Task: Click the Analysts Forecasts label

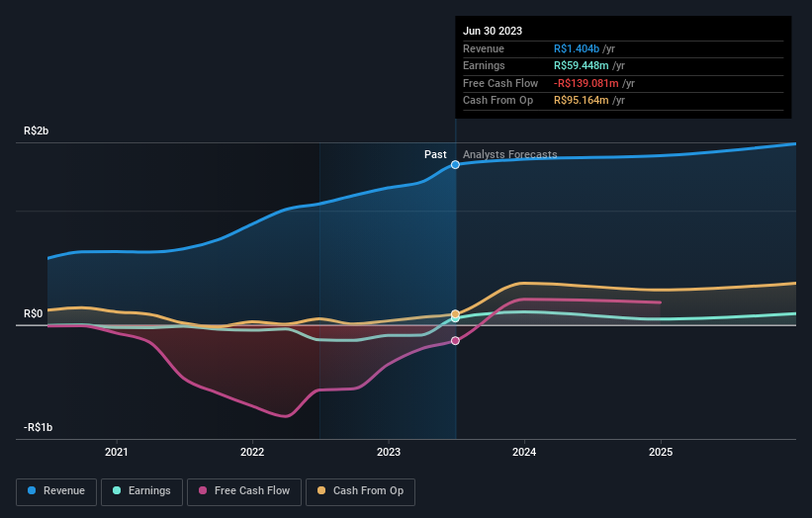Action: point(510,154)
